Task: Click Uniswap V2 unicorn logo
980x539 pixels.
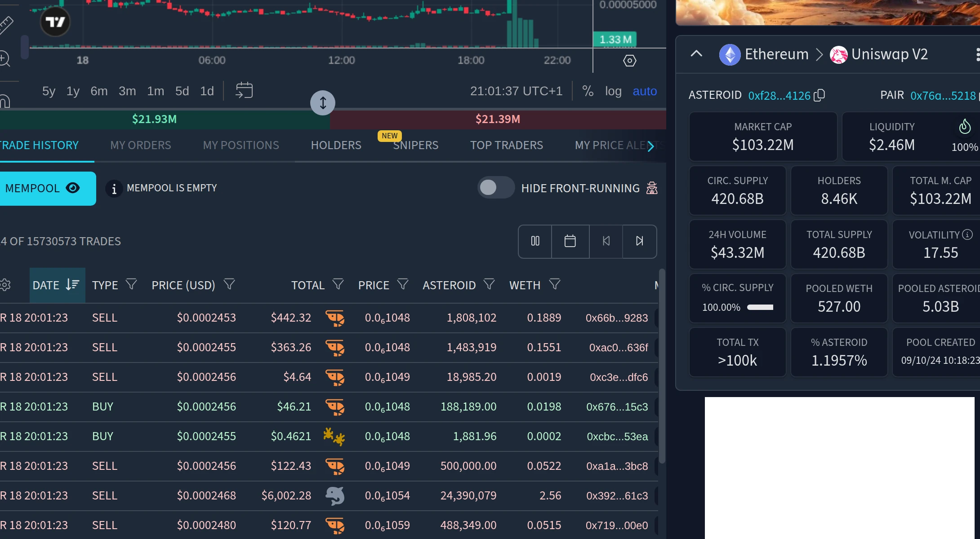Action: coord(838,55)
